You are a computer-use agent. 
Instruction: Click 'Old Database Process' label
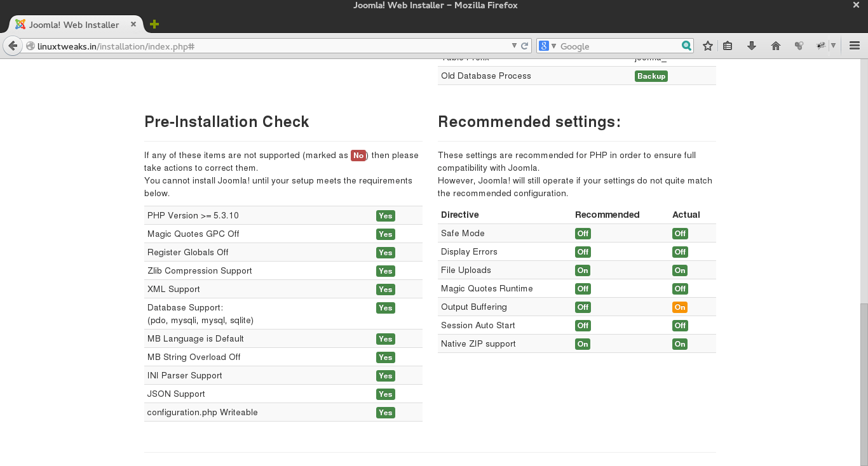(x=486, y=76)
